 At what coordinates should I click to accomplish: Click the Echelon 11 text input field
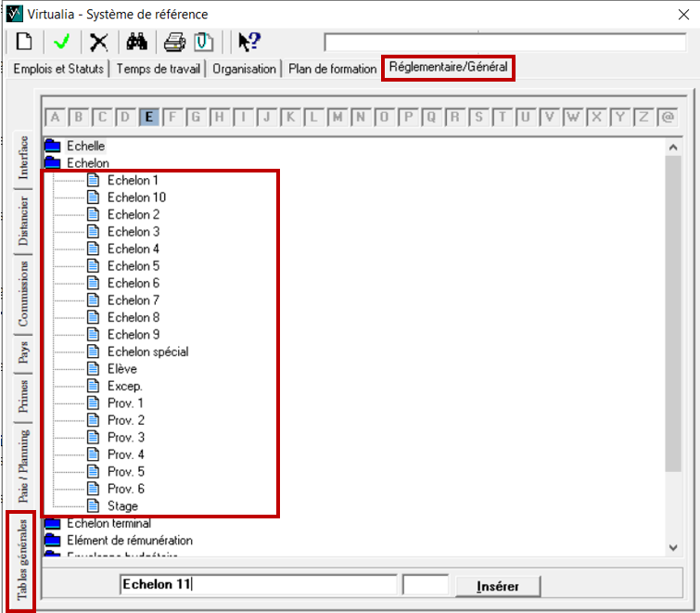[x=259, y=585]
